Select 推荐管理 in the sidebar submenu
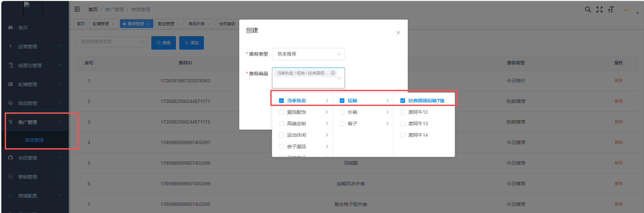644x213 pixels. point(34,140)
